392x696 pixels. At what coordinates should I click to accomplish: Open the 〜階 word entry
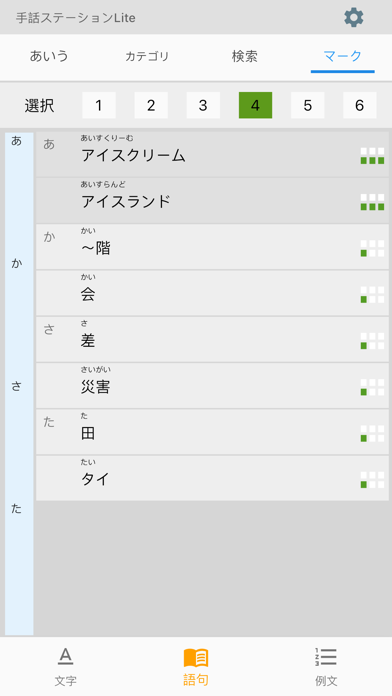212,247
